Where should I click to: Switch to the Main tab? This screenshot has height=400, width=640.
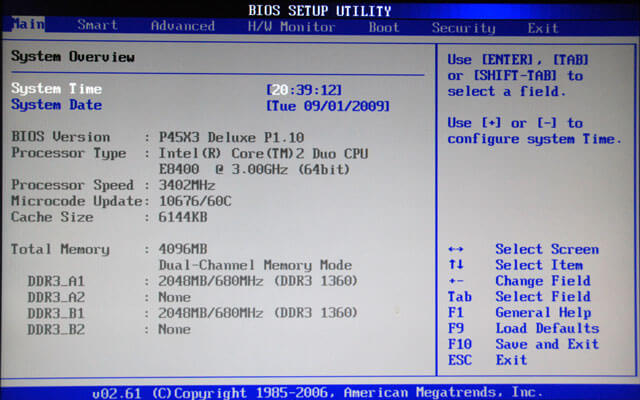coord(28,24)
